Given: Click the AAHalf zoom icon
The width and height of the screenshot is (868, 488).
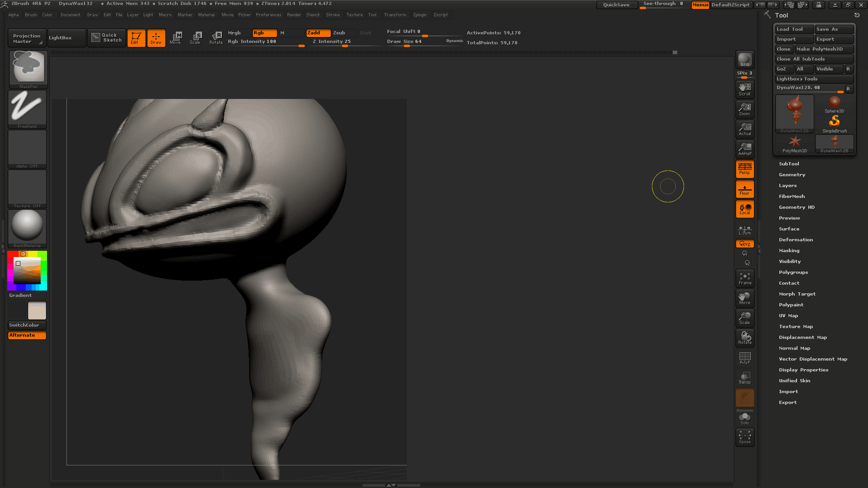Looking at the screenshot, I should pos(745,149).
